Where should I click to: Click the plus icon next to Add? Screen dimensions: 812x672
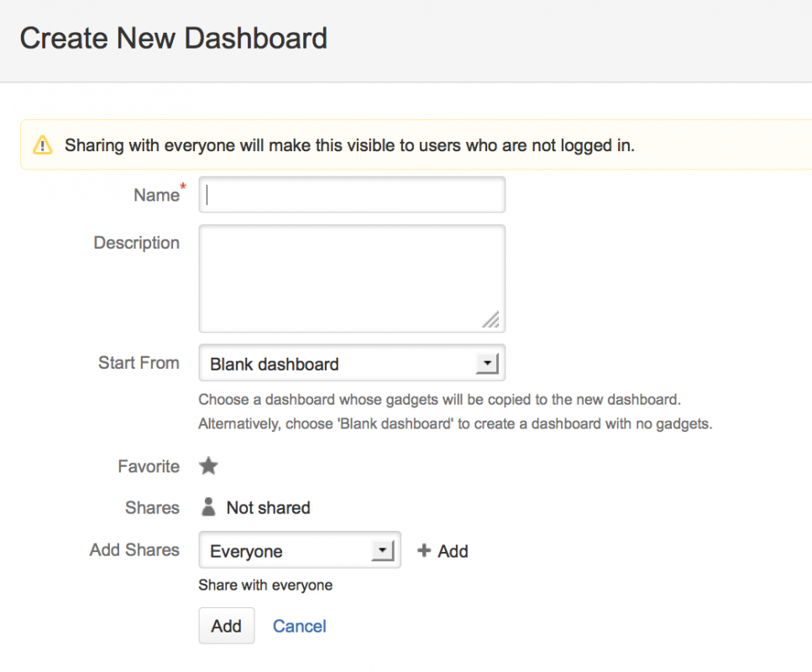point(424,551)
